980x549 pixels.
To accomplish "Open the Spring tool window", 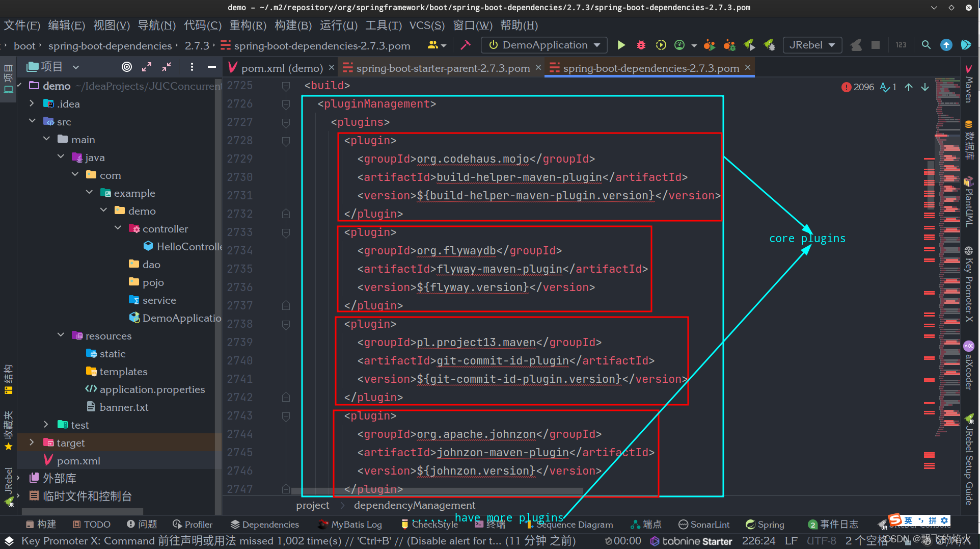I will coord(765,525).
